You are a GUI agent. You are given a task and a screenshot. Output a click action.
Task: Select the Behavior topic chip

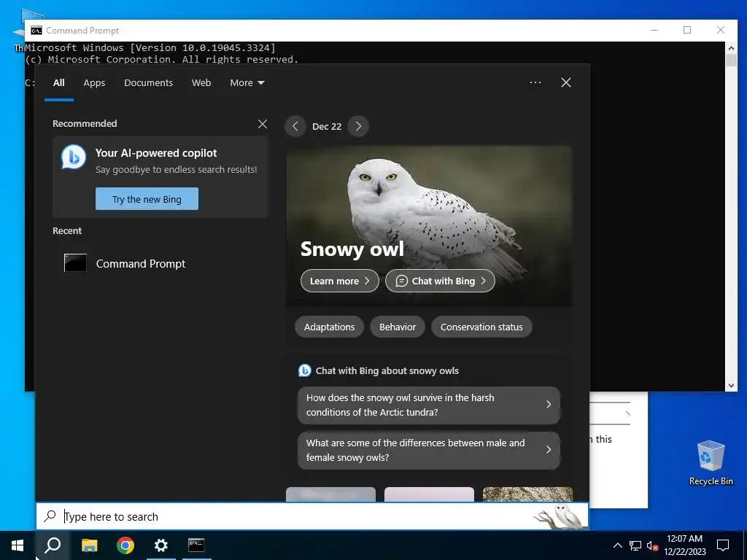click(x=398, y=327)
